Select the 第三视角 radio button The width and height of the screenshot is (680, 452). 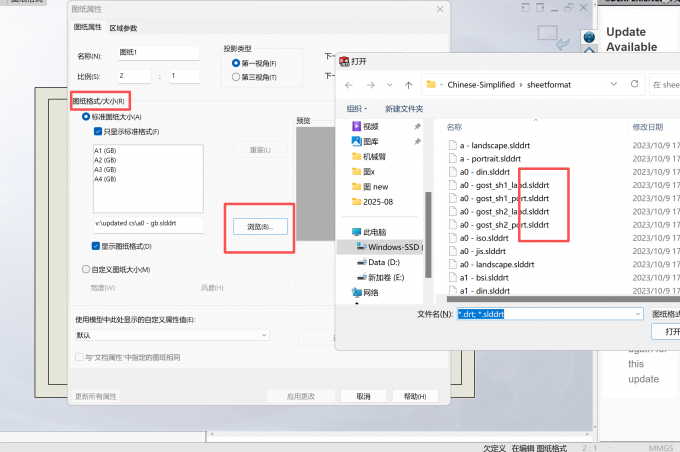tap(236, 77)
